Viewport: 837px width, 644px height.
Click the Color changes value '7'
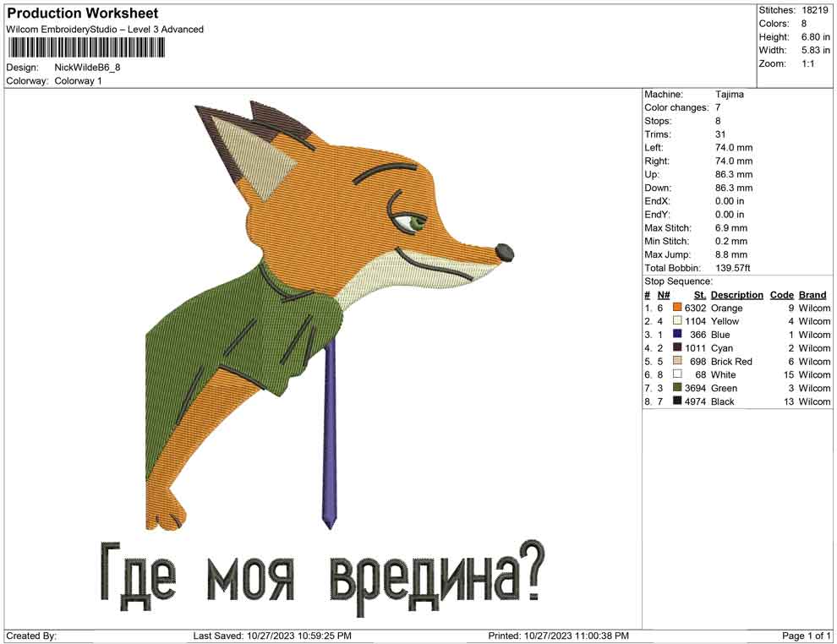tap(718, 107)
